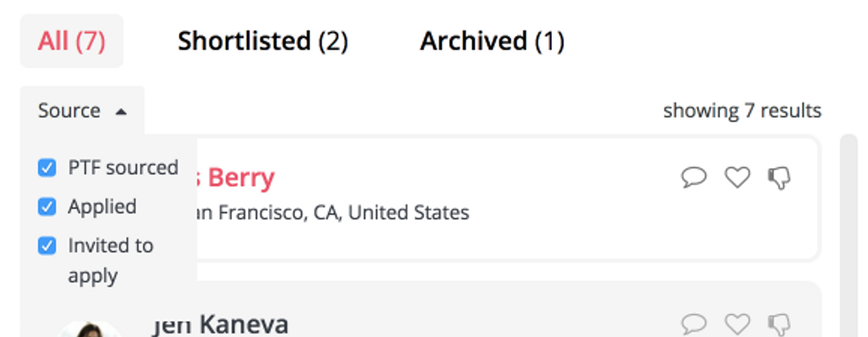The width and height of the screenshot is (868, 337).
Task: Switch to the All (7) tab
Action: click(72, 41)
